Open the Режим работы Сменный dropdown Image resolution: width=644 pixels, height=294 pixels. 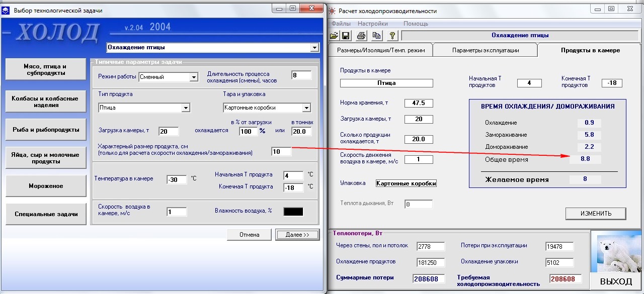point(194,77)
